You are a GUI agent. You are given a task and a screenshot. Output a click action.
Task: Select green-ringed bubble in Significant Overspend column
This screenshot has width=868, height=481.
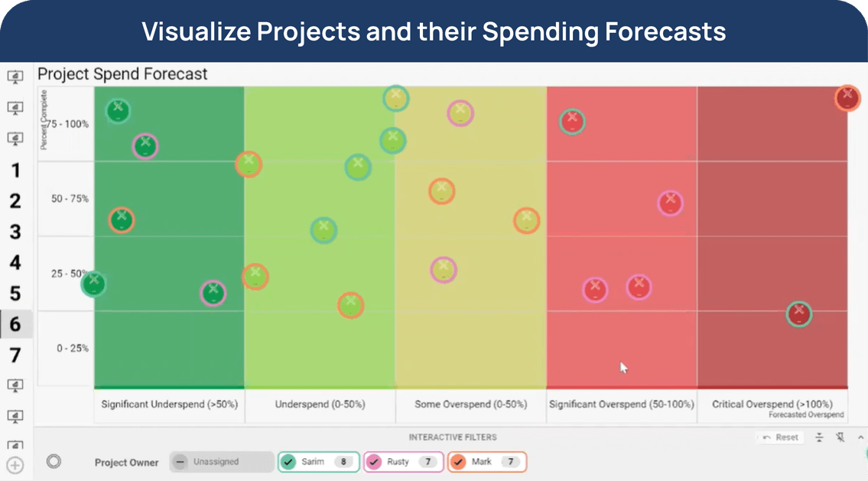pyautogui.click(x=572, y=122)
